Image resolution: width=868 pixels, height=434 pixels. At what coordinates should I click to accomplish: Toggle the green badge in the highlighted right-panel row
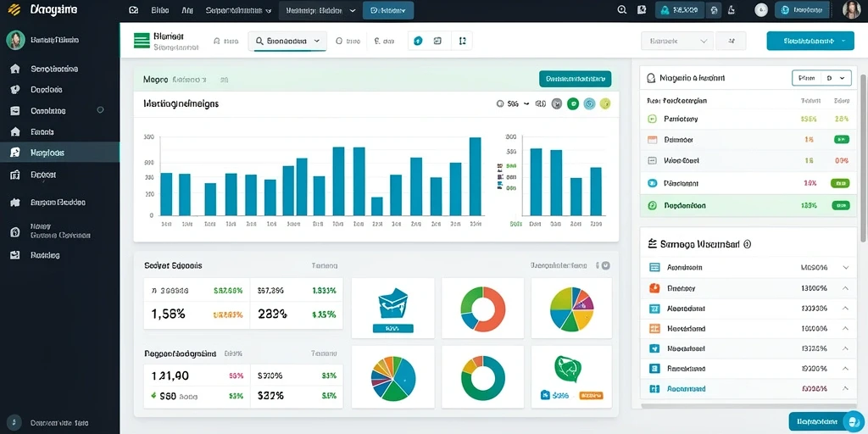pos(840,205)
